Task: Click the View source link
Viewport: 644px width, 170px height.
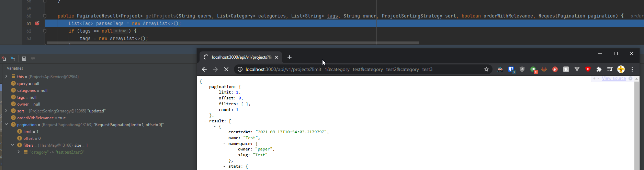Action: click(614, 78)
